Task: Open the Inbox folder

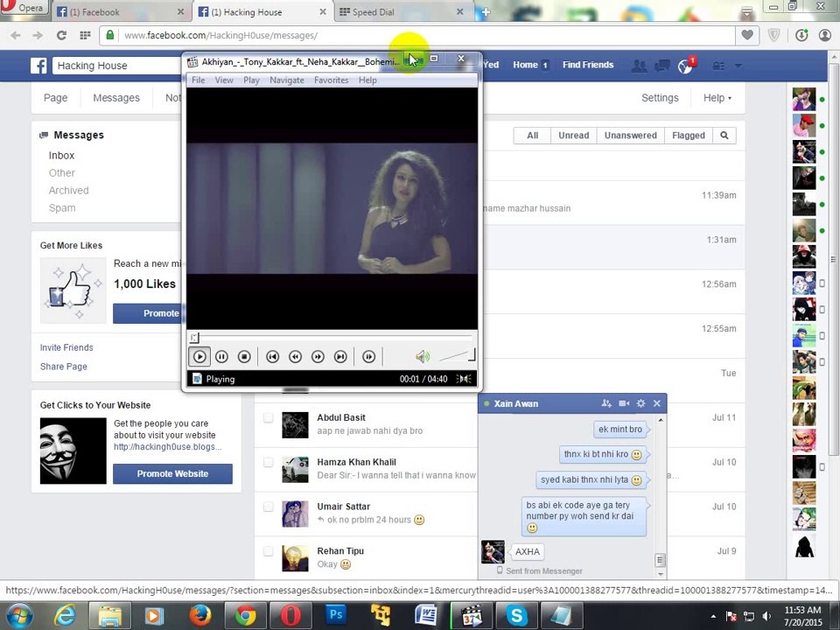Action: pyautogui.click(x=61, y=156)
